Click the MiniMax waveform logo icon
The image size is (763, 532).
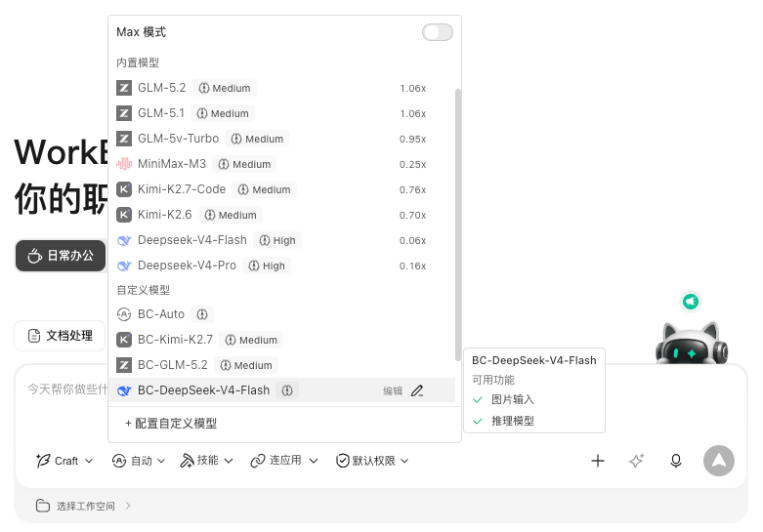point(124,164)
